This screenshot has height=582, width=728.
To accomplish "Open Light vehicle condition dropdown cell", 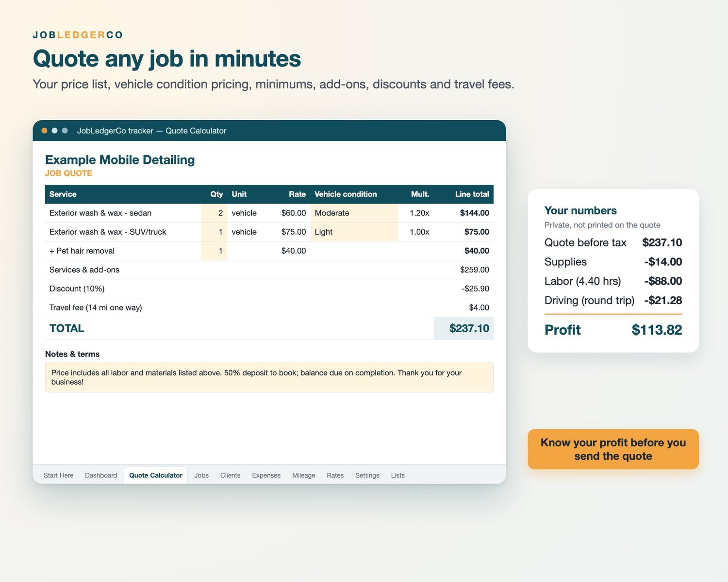I will tap(354, 232).
